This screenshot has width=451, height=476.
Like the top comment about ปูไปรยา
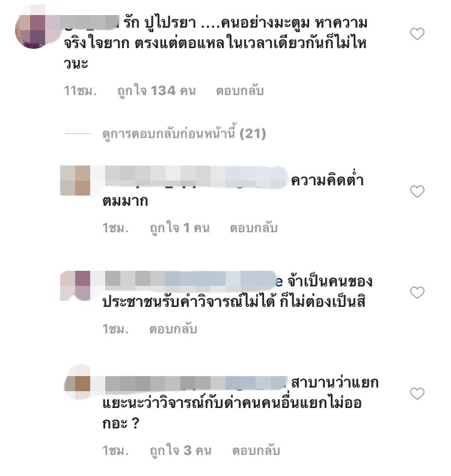[417, 34]
